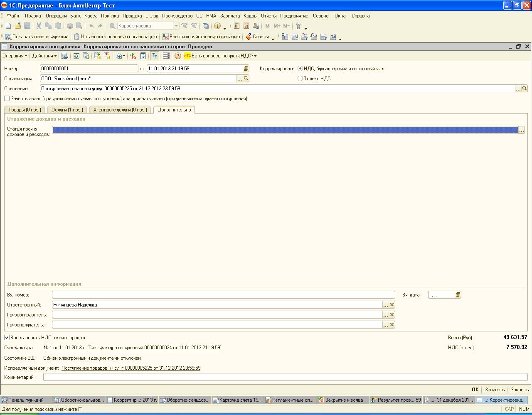Enable the Зачесть аванс checkbox

[7, 99]
